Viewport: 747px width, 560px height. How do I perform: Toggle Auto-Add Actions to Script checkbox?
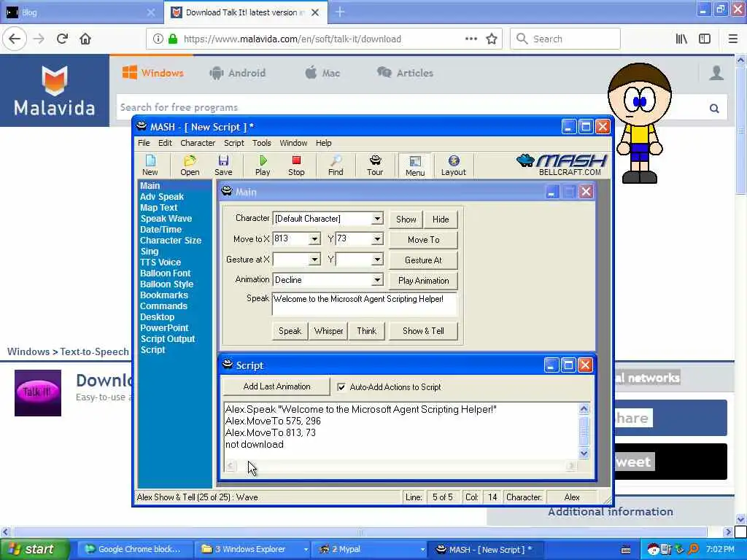point(341,386)
